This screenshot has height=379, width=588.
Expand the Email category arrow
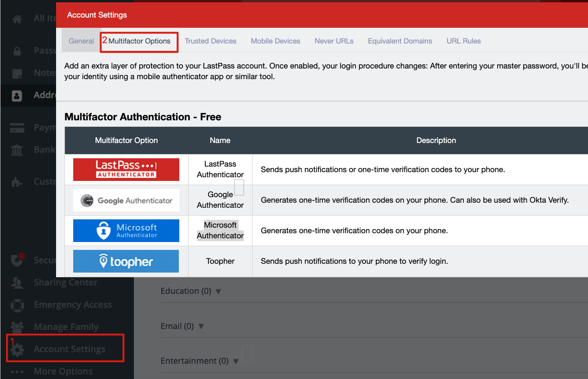[x=201, y=326]
